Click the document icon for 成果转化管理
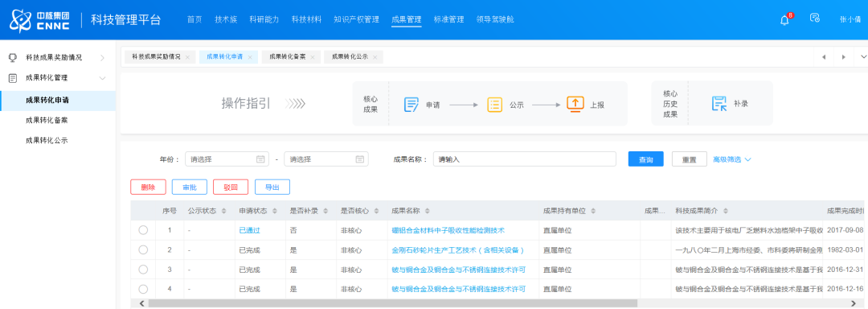Image resolution: width=868 pixels, height=309 pixels. [13, 78]
